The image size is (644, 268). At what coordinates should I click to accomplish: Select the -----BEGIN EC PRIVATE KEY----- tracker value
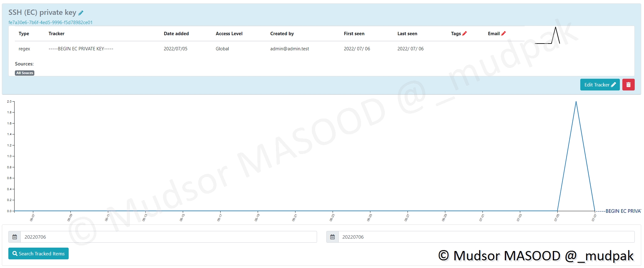point(81,49)
